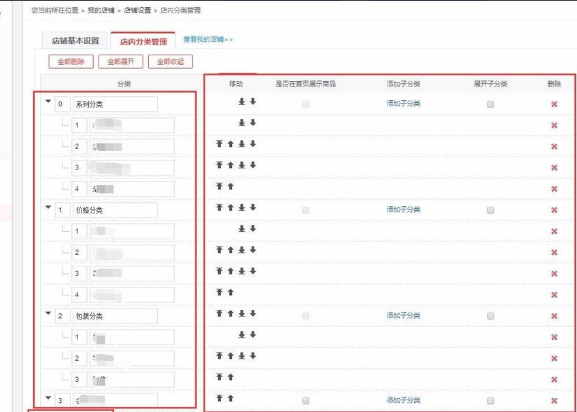Tick 展开子分类 checkbox for 包装分类
The width and height of the screenshot is (577, 412).
pos(490,316)
